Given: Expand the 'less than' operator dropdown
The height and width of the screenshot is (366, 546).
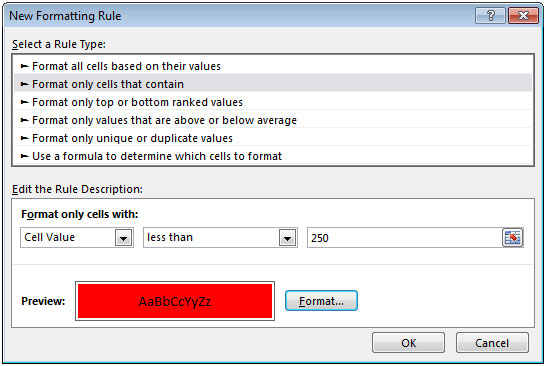Looking at the screenshot, I should 287,238.
